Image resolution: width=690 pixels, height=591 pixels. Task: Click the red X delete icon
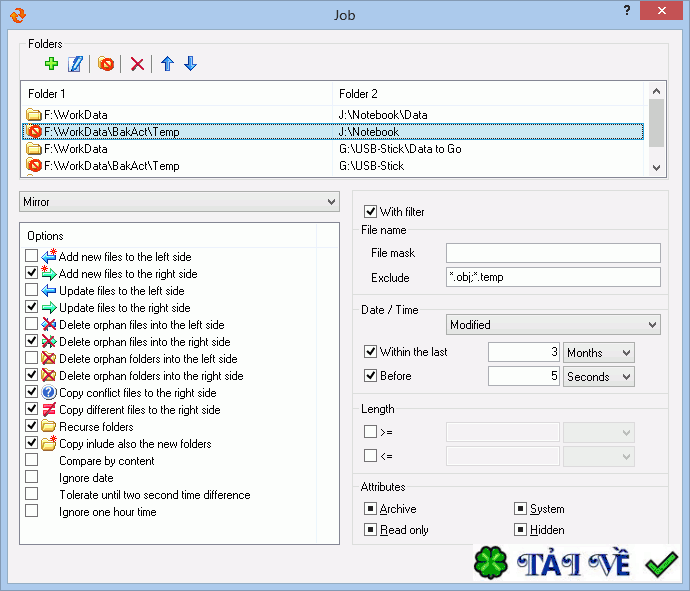pyautogui.click(x=138, y=64)
